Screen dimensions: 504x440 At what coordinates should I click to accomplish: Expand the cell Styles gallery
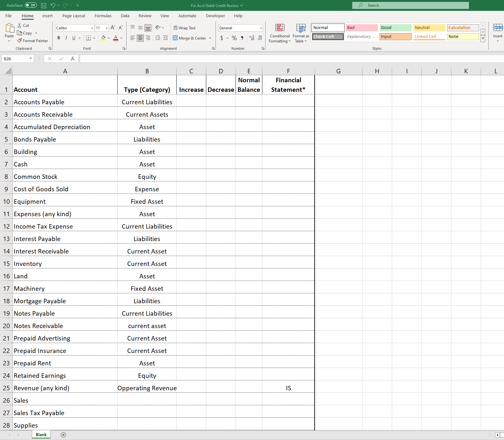(x=483, y=39)
